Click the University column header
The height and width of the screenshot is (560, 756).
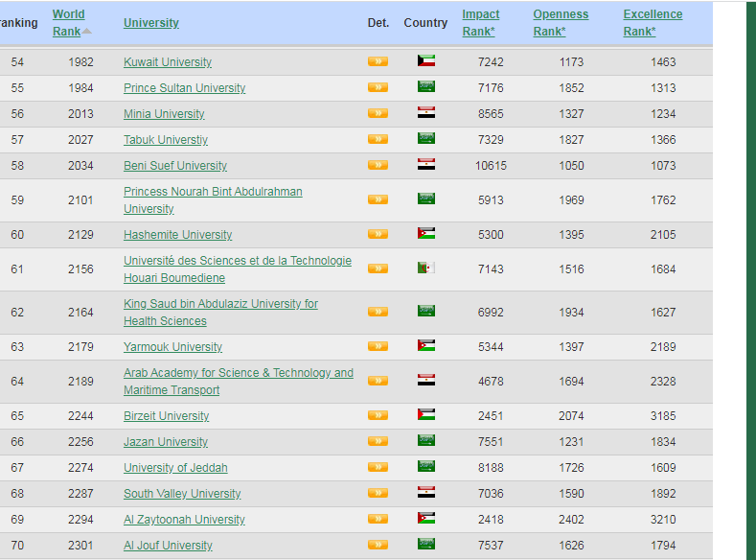tap(151, 23)
